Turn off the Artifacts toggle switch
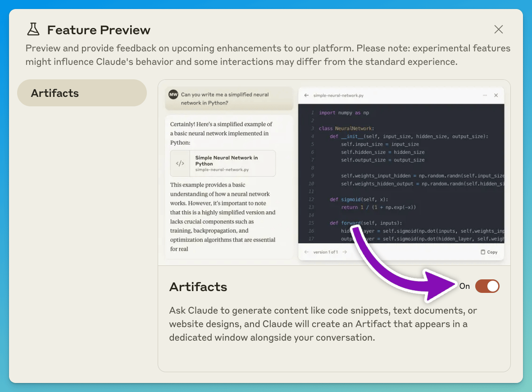The width and height of the screenshot is (532, 392). [487, 286]
